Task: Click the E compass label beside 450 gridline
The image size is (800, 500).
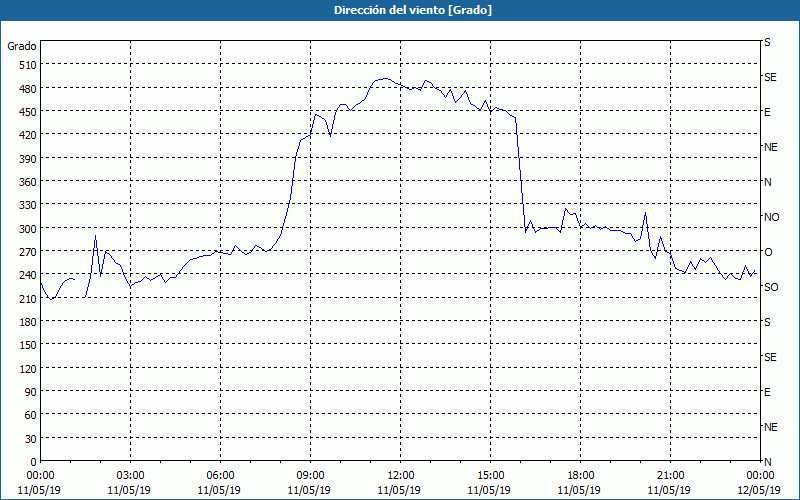Action: click(x=767, y=112)
